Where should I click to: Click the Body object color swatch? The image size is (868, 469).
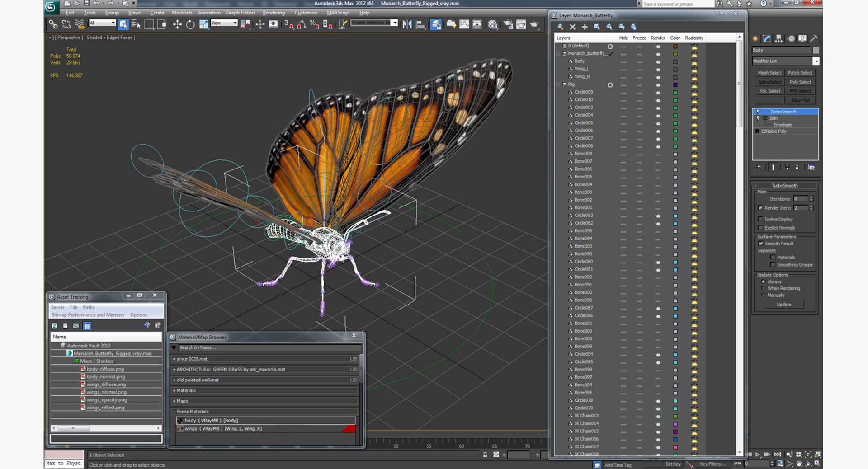(675, 62)
